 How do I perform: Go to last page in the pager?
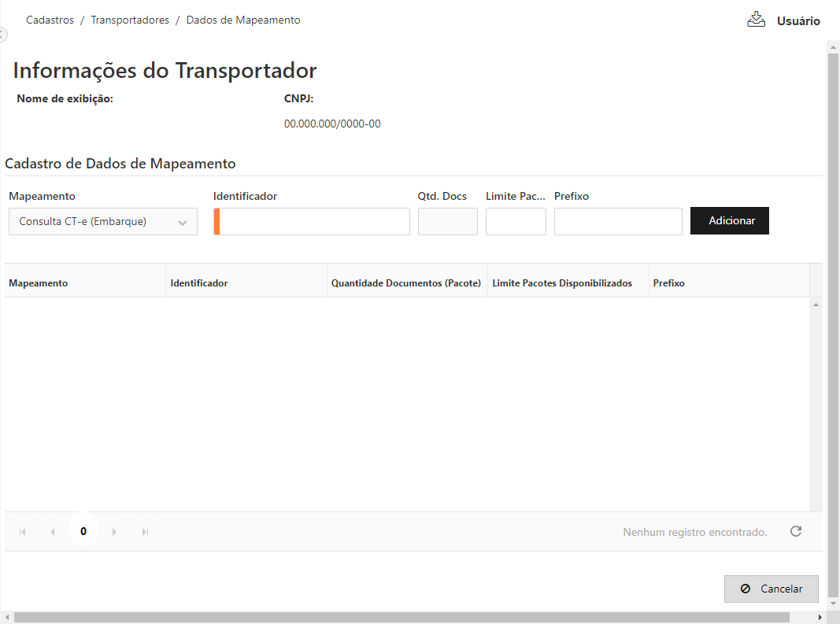(x=145, y=532)
